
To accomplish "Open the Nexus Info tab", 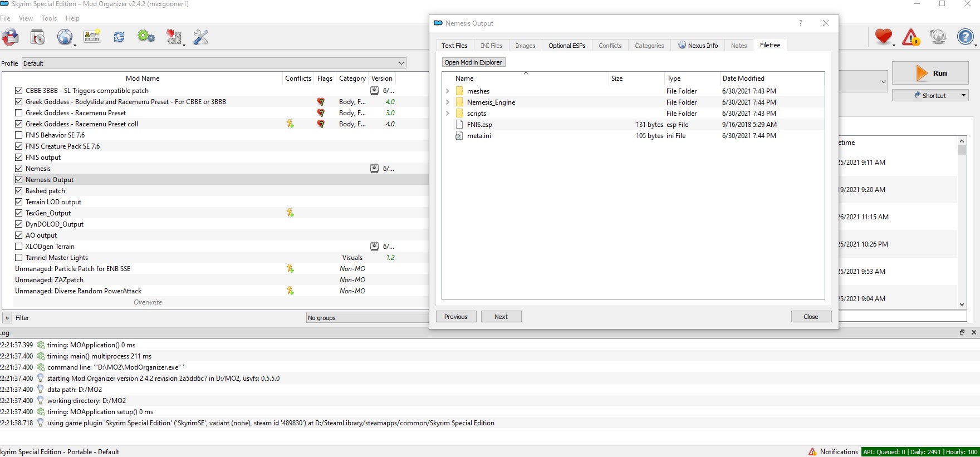I will click(x=698, y=46).
